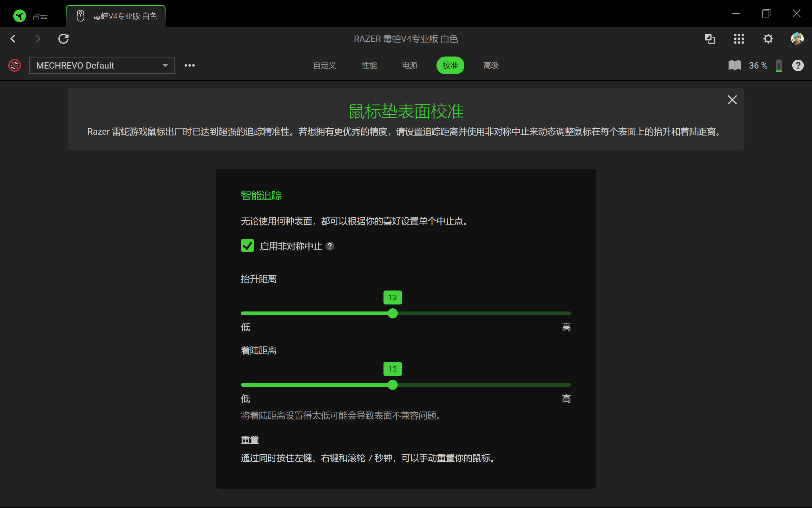Open the 雷云 Synapse home tab
Image resolution: width=812 pixels, height=508 pixels.
point(31,16)
